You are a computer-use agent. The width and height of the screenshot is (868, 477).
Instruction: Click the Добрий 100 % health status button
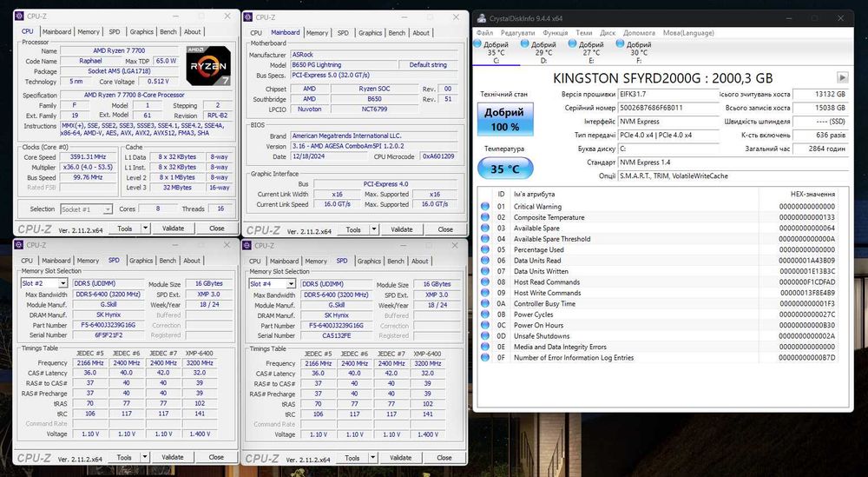(504, 119)
